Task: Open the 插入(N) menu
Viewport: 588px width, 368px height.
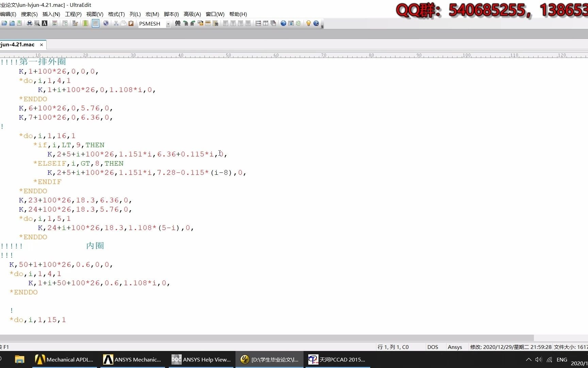Action: coord(51,14)
